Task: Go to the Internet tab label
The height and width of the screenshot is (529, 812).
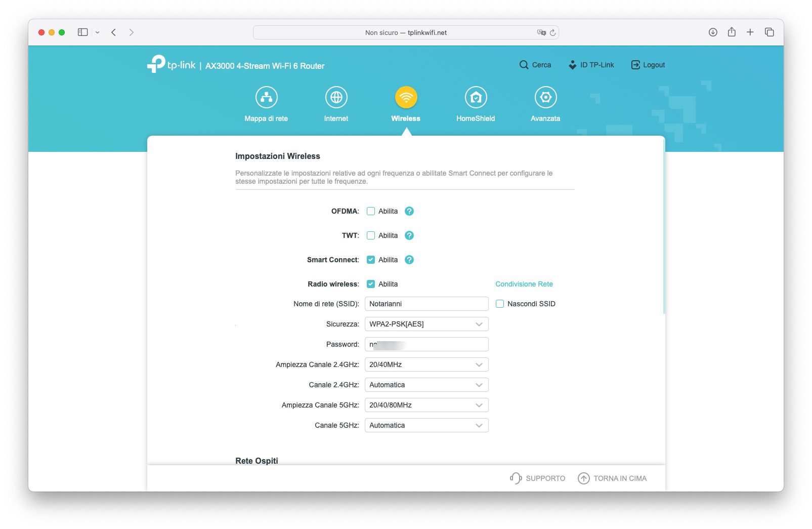Action: tap(336, 118)
